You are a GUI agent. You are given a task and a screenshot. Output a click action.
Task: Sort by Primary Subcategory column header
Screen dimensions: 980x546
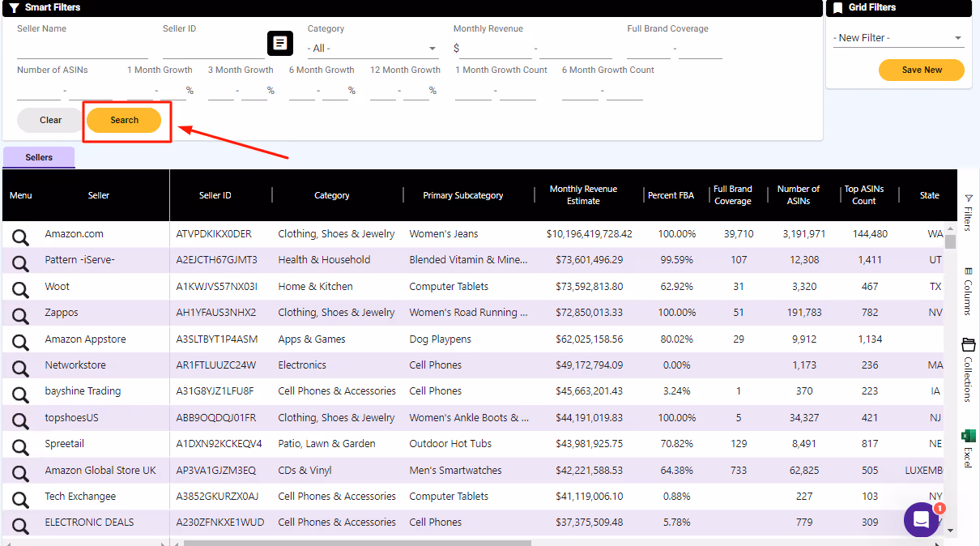point(463,195)
